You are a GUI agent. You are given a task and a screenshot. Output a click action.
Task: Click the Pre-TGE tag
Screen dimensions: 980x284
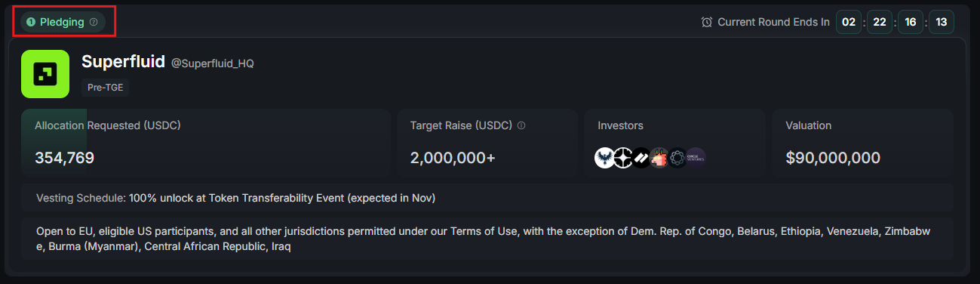pos(106,88)
